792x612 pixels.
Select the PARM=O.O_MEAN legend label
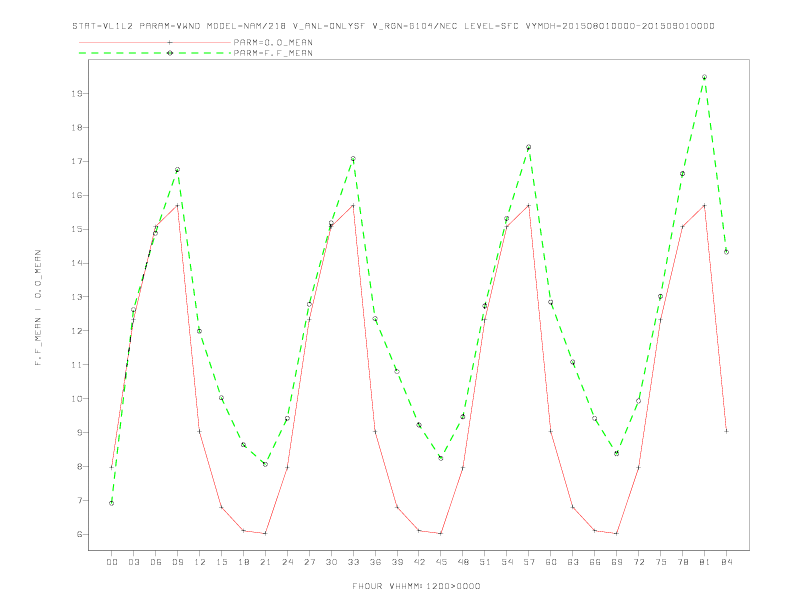[273, 42]
